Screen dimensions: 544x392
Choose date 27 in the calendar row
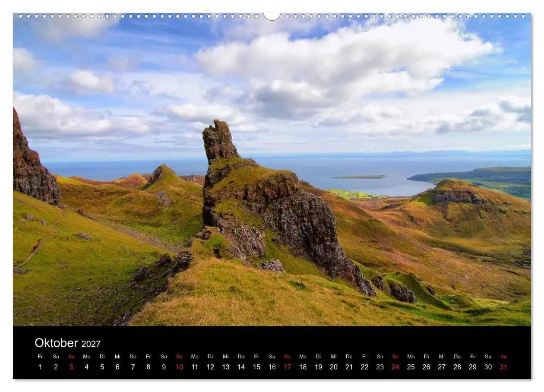[442, 367]
